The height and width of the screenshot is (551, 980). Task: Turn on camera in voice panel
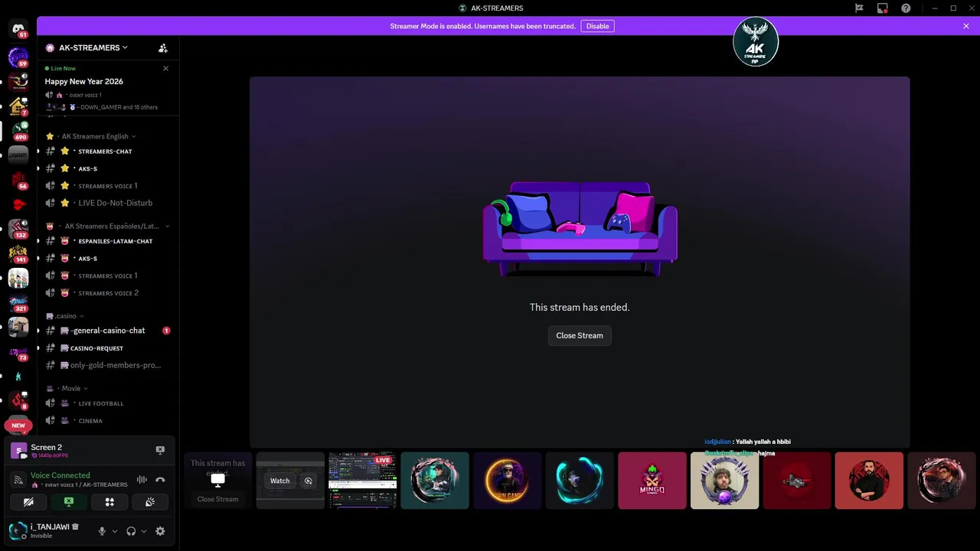pos(28,502)
